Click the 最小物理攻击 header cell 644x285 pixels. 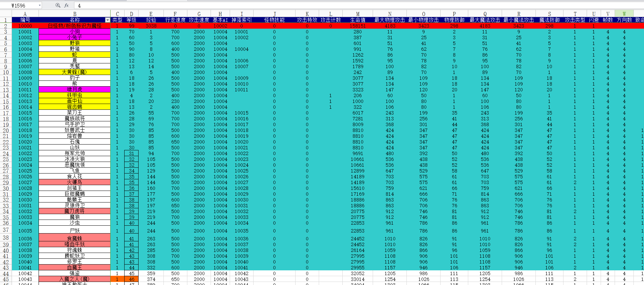click(424, 20)
